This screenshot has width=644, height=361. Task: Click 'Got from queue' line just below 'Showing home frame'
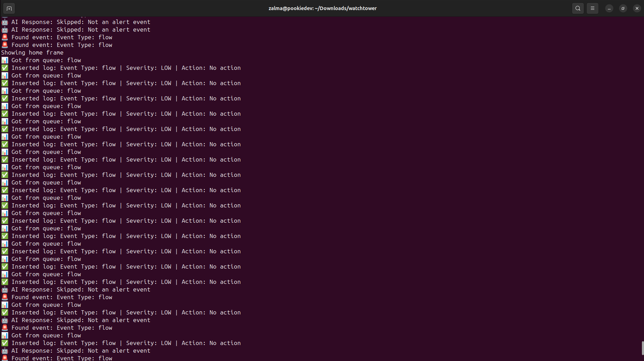pyautogui.click(x=41, y=60)
